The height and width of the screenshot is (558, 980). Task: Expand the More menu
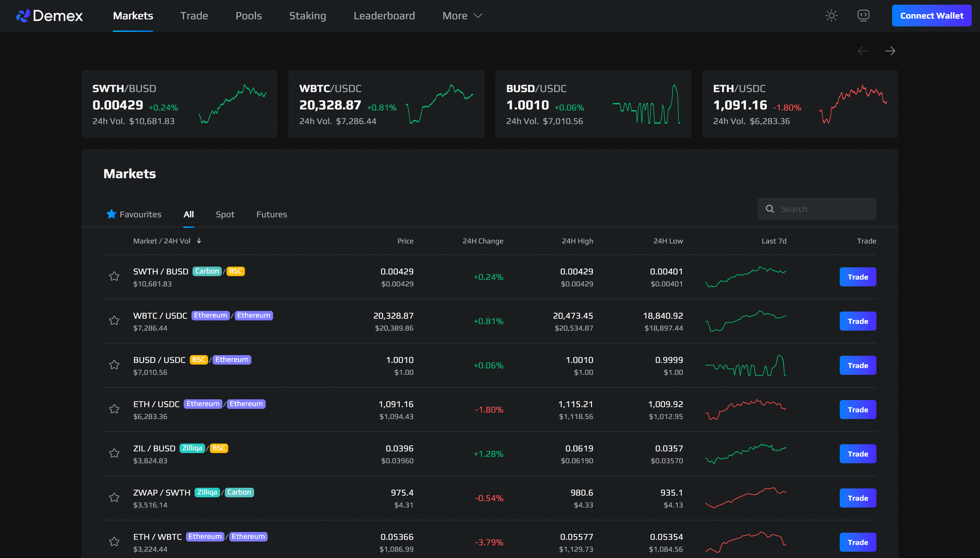coord(463,16)
